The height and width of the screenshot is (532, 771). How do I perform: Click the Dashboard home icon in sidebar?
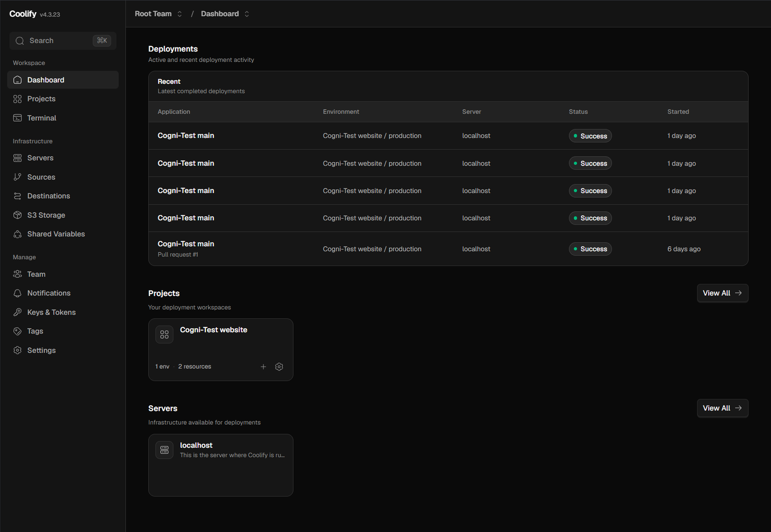click(18, 80)
